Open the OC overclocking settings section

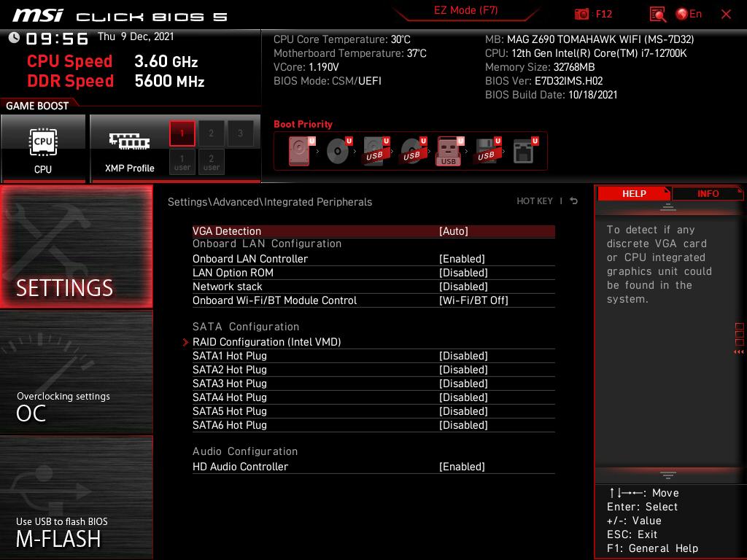[76, 373]
